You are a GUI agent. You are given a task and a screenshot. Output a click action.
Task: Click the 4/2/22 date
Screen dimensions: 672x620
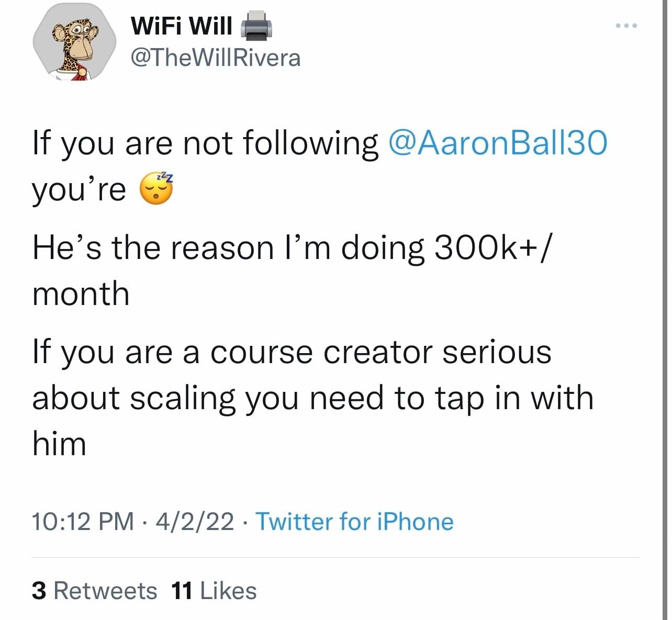point(195,522)
